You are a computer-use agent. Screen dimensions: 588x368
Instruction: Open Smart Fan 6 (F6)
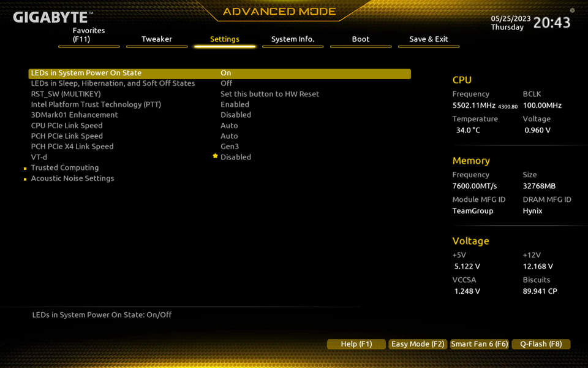(479, 344)
